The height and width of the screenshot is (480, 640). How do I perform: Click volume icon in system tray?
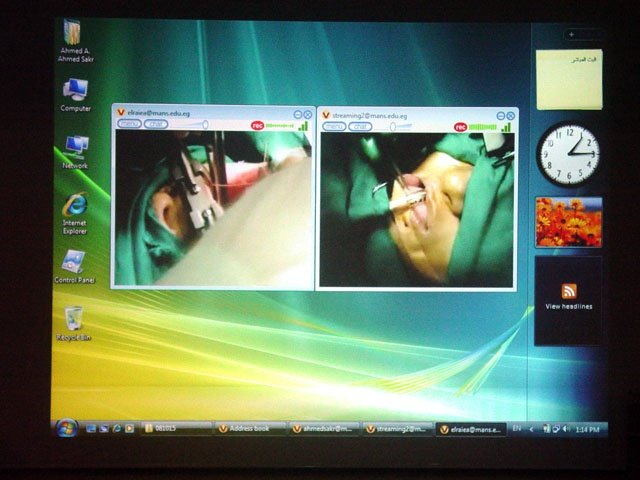click(566, 429)
